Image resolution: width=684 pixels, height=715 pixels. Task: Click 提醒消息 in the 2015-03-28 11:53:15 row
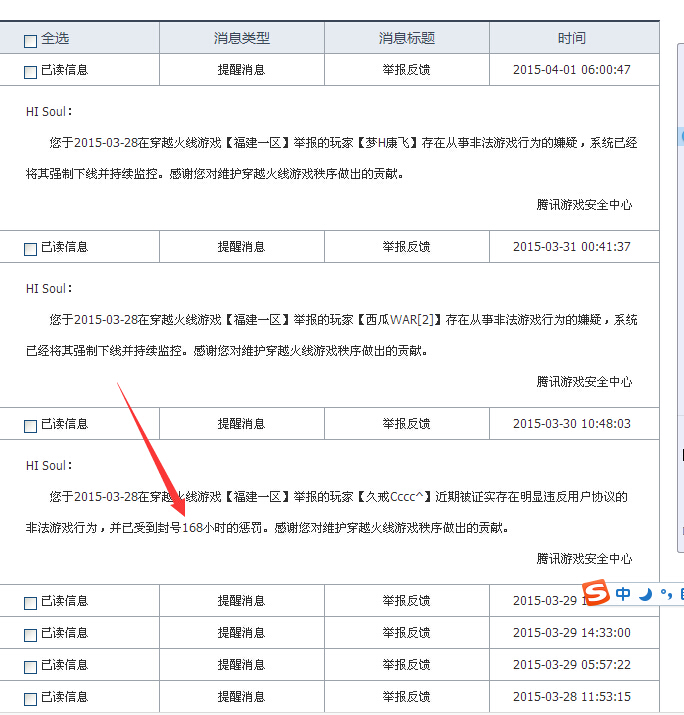[241, 697]
